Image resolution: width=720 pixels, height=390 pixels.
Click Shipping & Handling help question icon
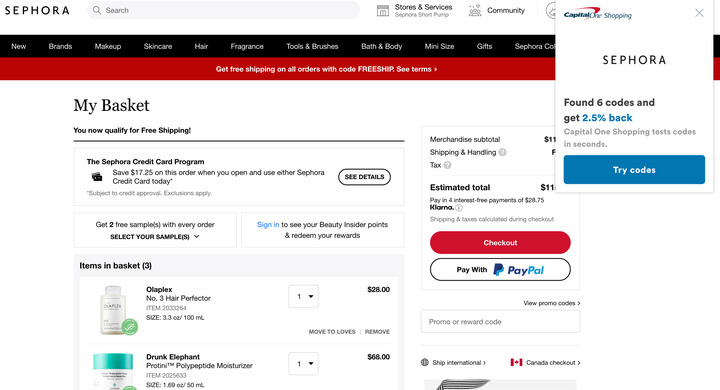[502, 153]
